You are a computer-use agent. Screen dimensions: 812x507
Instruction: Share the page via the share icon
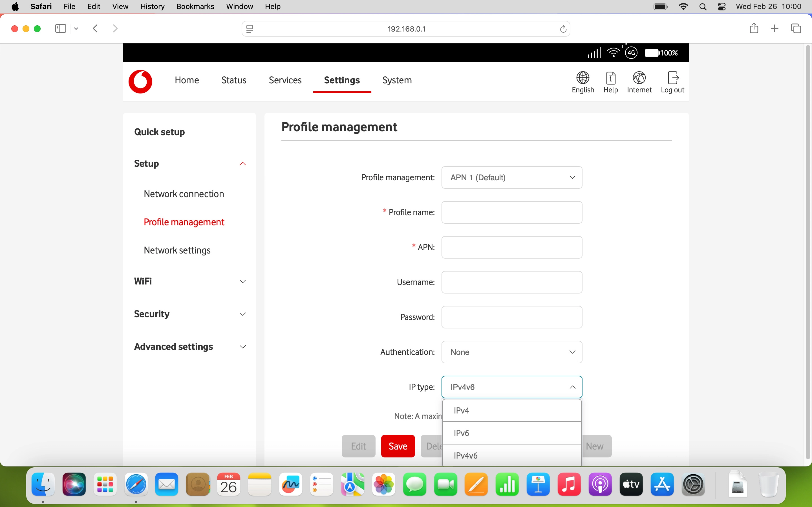754,28
